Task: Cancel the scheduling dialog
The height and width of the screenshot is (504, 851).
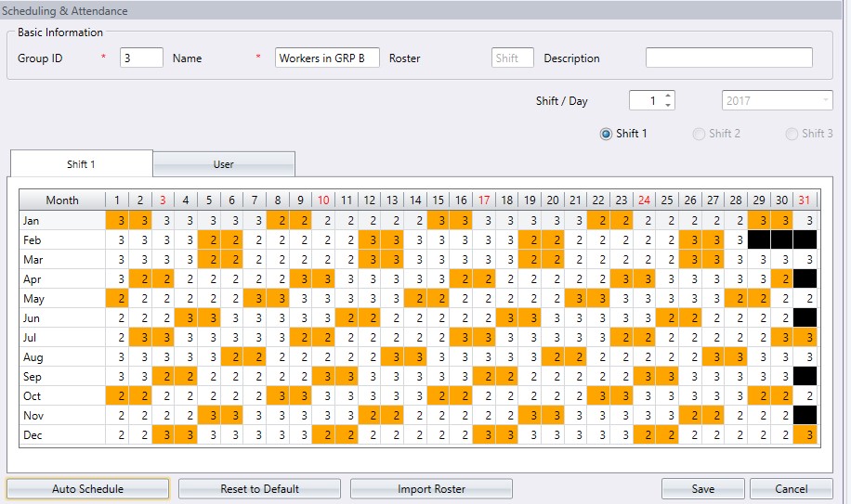Action: click(x=792, y=489)
